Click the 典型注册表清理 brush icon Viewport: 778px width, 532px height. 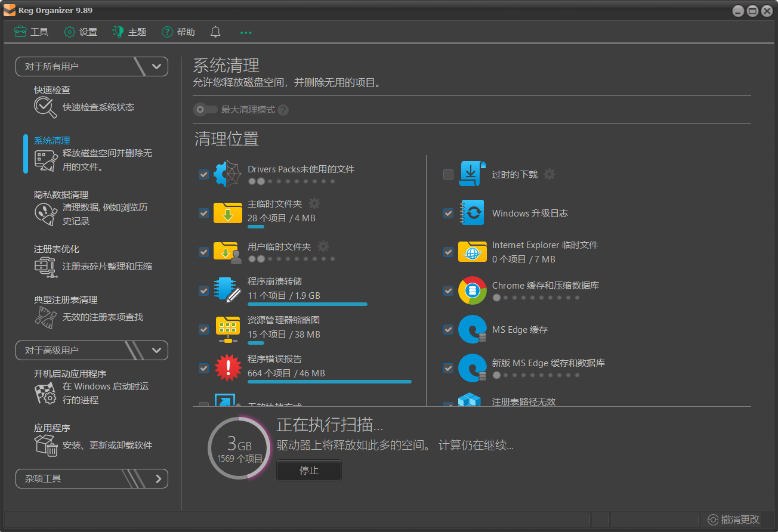[x=45, y=317]
